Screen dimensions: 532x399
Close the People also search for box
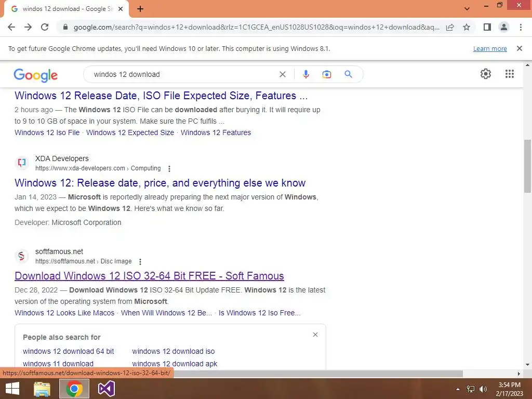(x=315, y=335)
